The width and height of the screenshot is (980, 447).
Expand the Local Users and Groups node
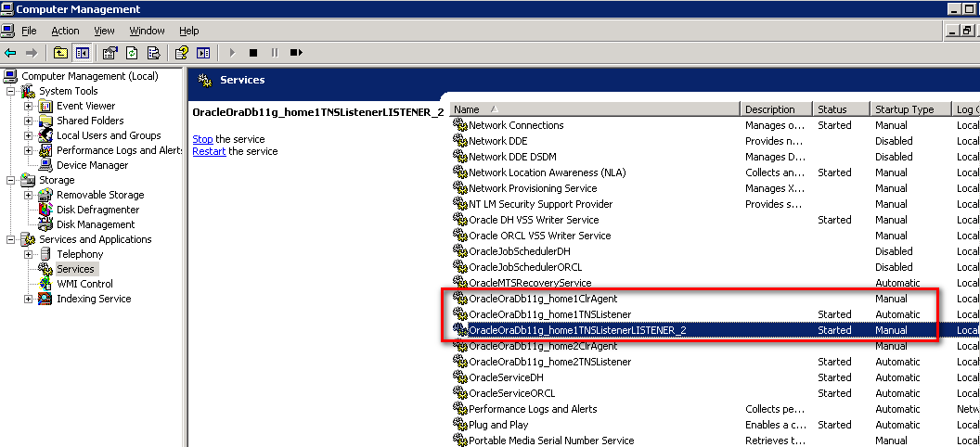tap(28, 135)
